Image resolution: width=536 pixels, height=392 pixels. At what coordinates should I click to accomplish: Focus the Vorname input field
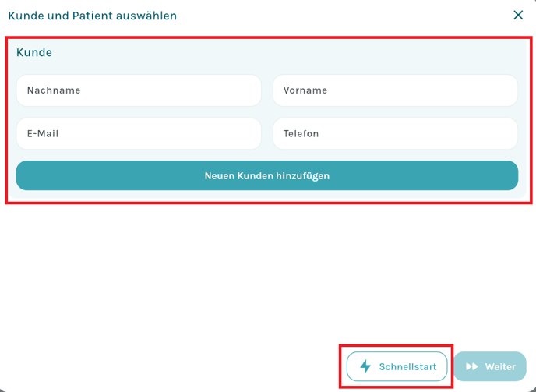[x=395, y=90]
